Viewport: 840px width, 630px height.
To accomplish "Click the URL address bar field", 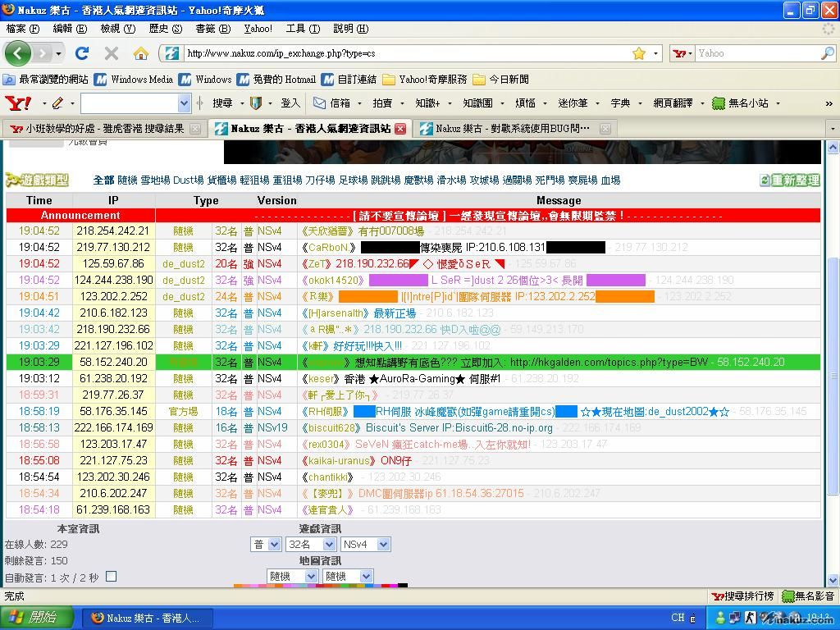I will [x=402, y=53].
